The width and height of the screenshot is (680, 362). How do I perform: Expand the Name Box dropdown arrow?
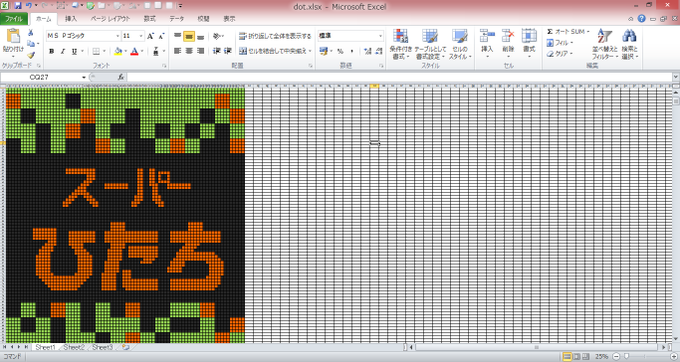pyautogui.click(x=84, y=77)
